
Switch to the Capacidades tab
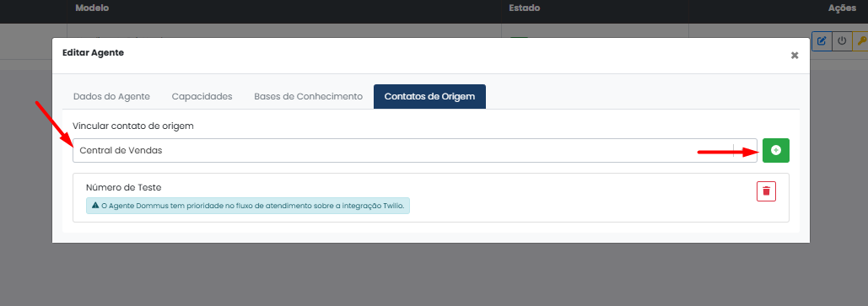click(202, 96)
